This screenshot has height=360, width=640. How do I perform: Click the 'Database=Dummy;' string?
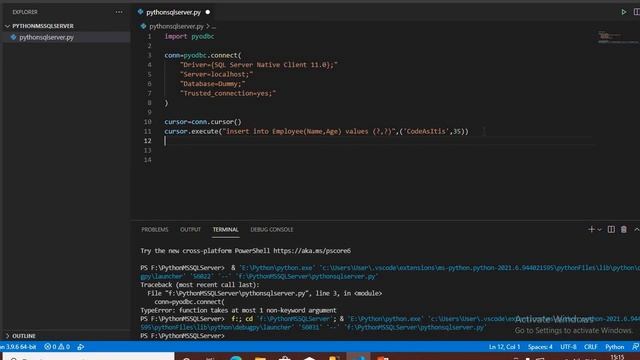213,84
